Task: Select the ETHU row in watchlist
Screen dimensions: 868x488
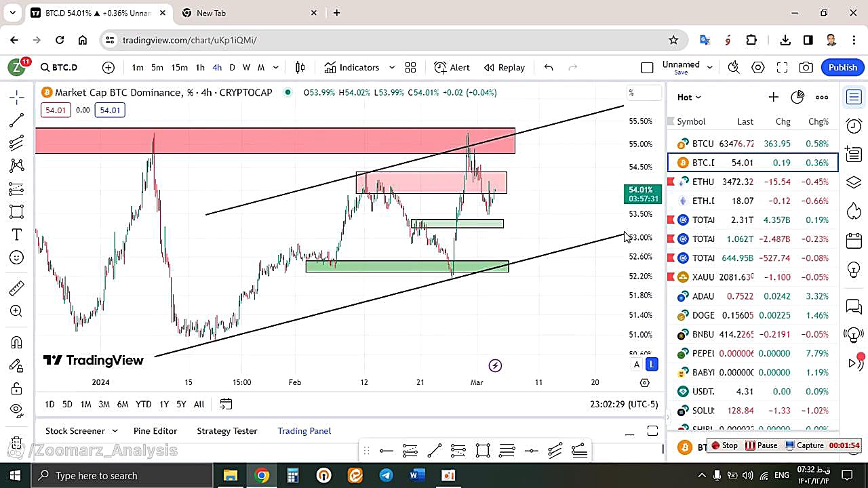Action: [x=753, y=182]
